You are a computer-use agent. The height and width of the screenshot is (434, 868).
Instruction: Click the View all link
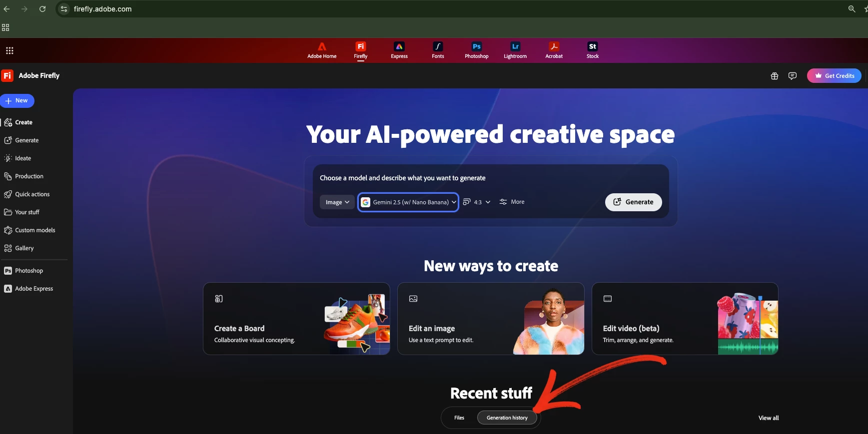[769, 418]
